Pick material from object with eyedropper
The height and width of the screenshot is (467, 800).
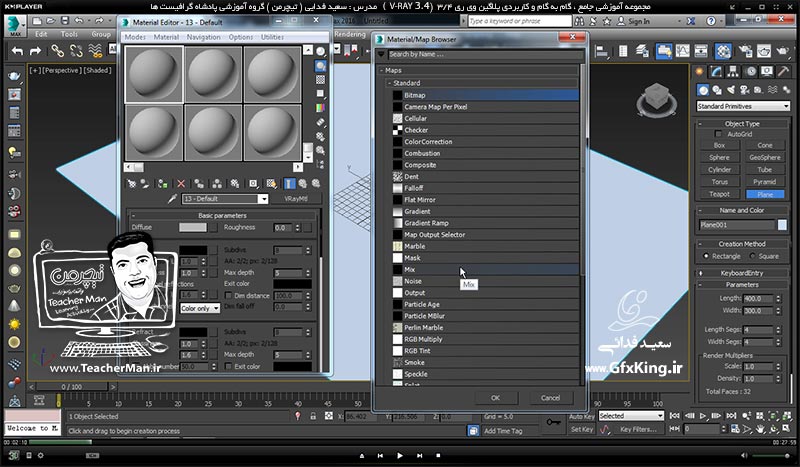(x=172, y=199)
